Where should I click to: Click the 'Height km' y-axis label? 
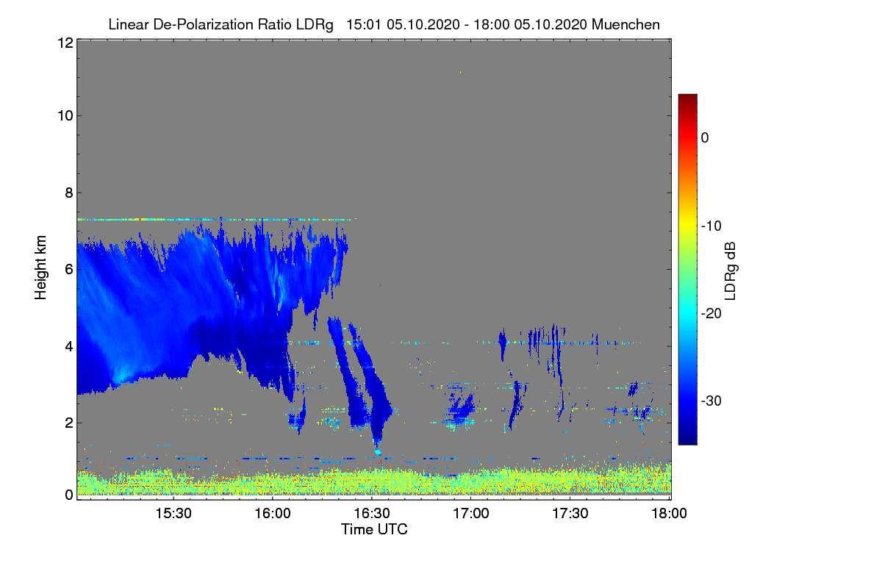click(x=40, y=266)
